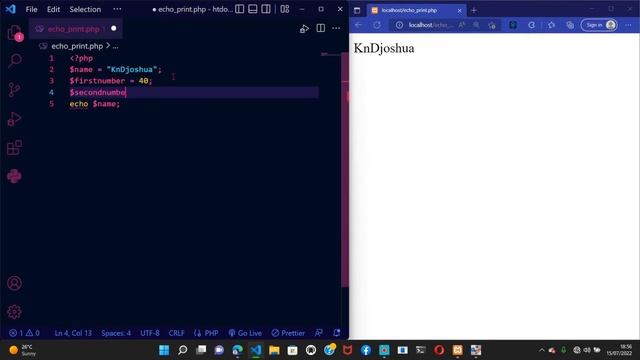
Task: Add this page to favorites star icon
Action: (492, 25)
